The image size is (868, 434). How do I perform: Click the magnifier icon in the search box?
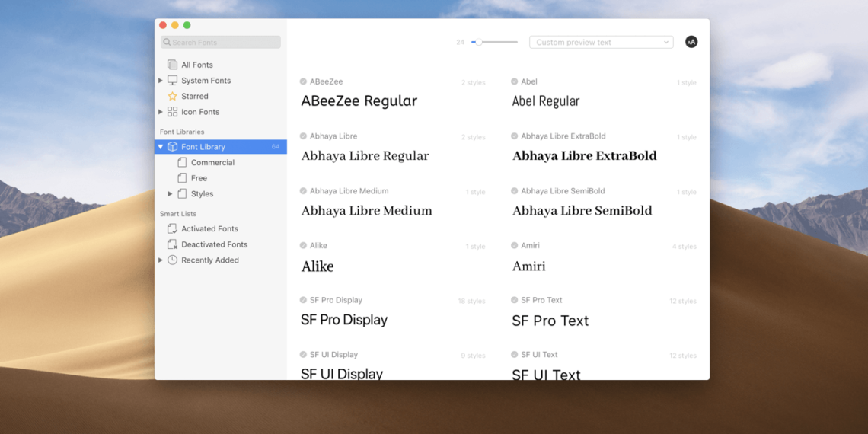[167, 42]
